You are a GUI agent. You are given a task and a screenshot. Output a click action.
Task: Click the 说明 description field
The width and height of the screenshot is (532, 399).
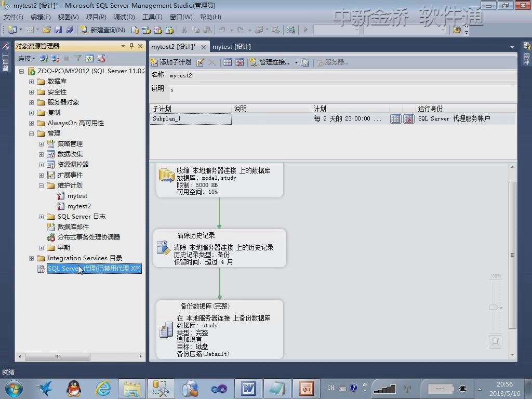(342, 92)
